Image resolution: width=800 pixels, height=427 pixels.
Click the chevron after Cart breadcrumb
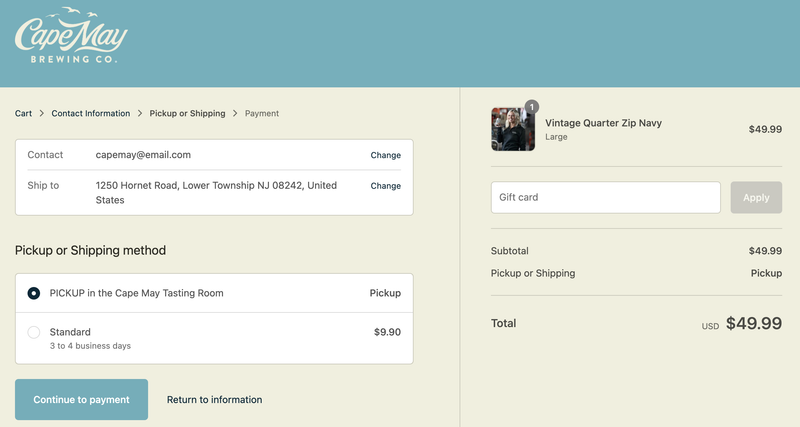(x=42, y=113)
